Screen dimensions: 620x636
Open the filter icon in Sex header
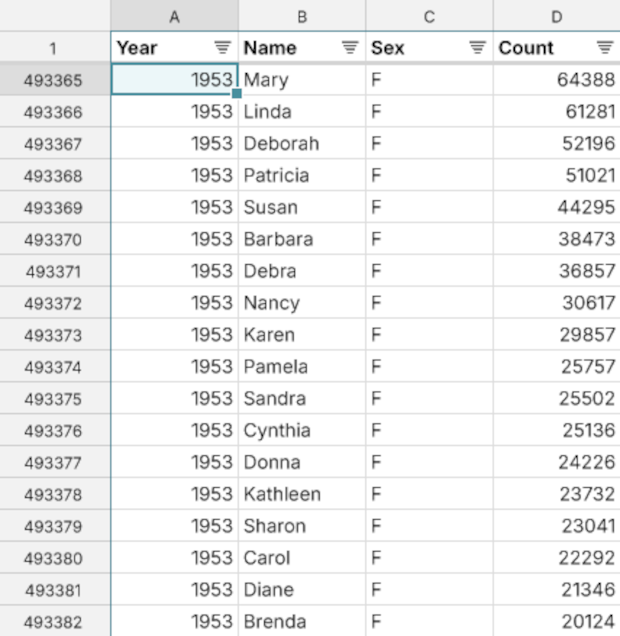478,47
